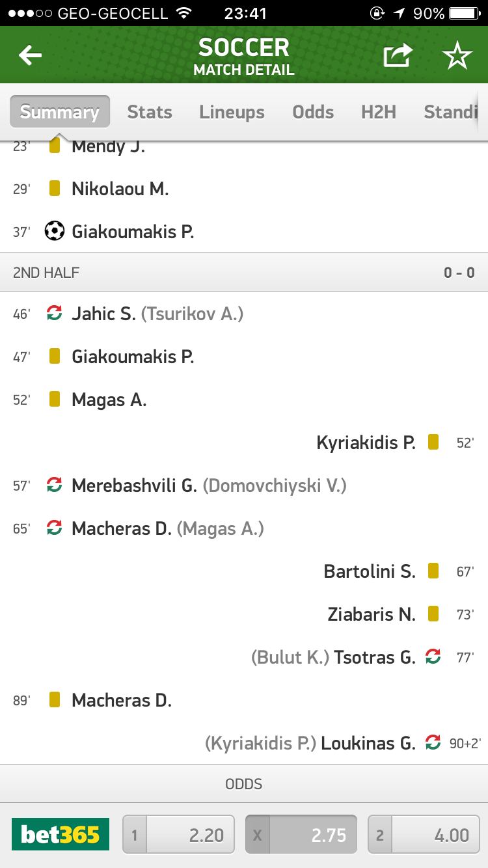The height and width of the screenshot is (868, 488).
Task: Tap the goal ball icon at 37'
Action: pos(55,231)
